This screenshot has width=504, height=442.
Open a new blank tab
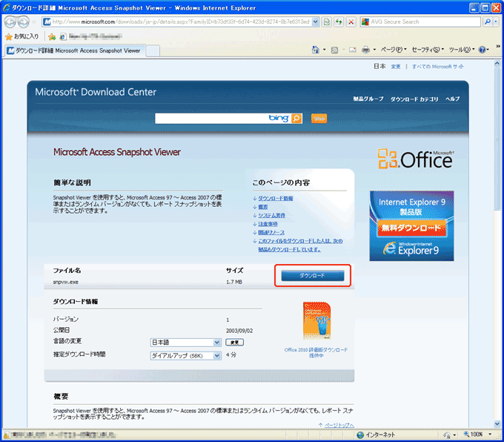pos(153,51)
